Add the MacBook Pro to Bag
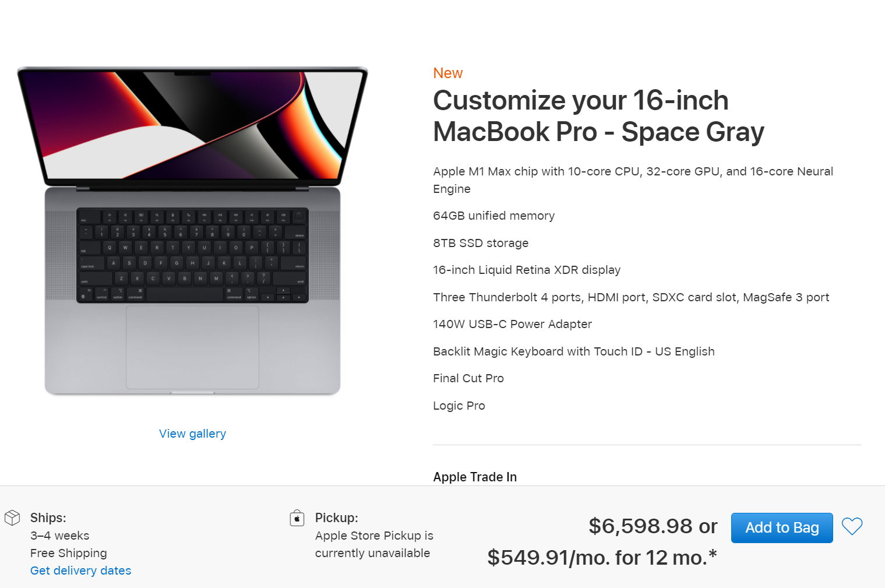This screenshot has width=885, height=588. pyautogui.click(x=781, y=527)
